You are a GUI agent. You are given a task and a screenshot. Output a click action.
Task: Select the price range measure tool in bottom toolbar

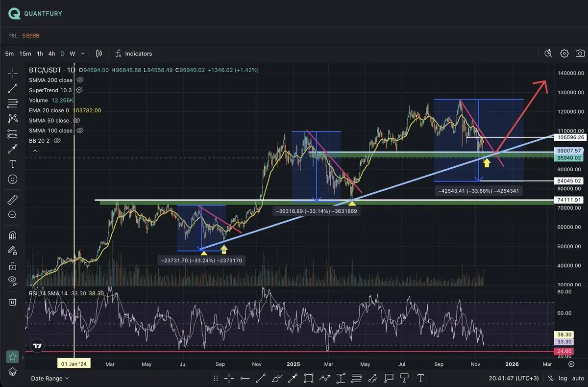click(341, 378)
